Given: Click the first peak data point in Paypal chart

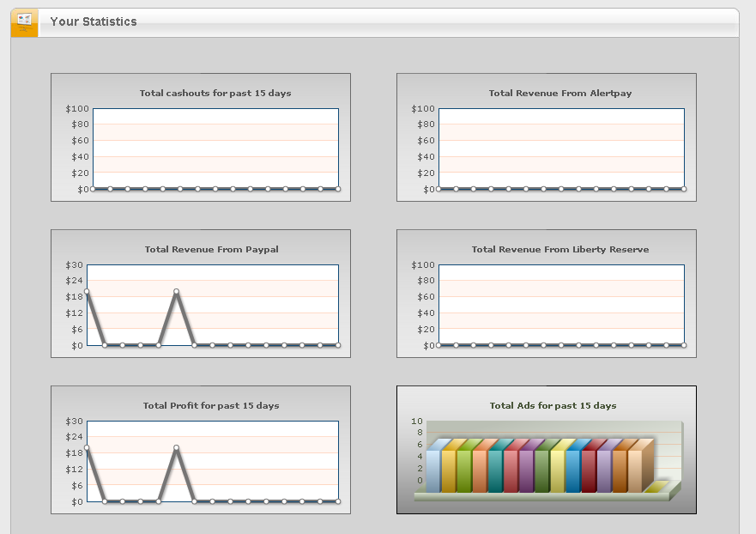Looking at the screenshot, I should 87,291.
